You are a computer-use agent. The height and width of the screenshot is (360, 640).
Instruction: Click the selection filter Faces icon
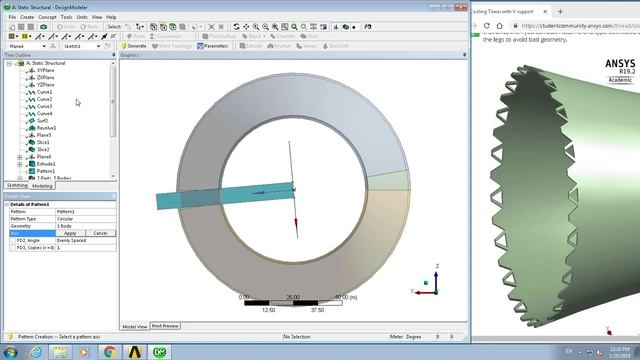(x=173, y=27)
